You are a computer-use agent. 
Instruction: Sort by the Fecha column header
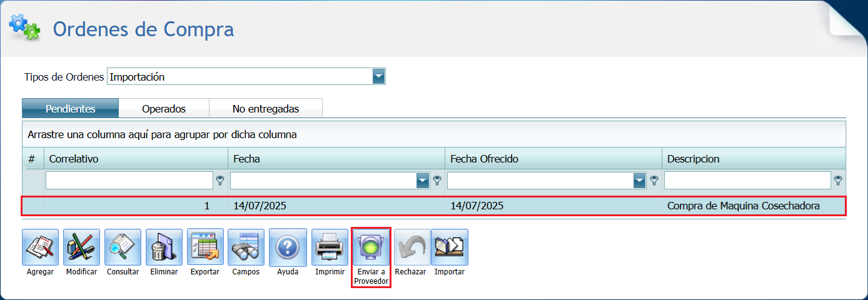(x=336, y=159)
